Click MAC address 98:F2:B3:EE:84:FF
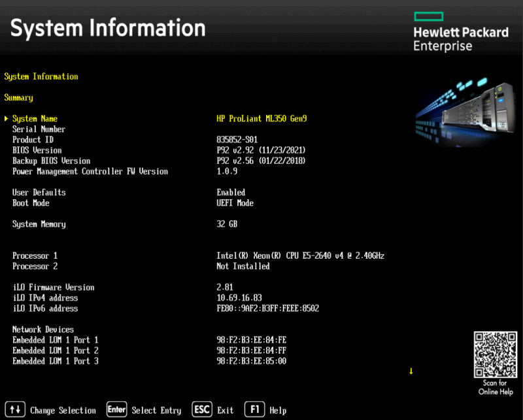523x420 pixels. 252,351
